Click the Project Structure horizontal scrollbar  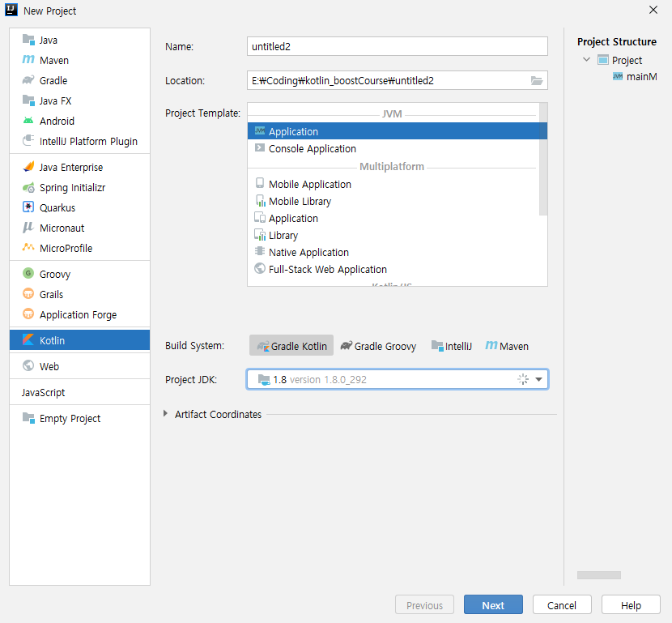point(598,575)
